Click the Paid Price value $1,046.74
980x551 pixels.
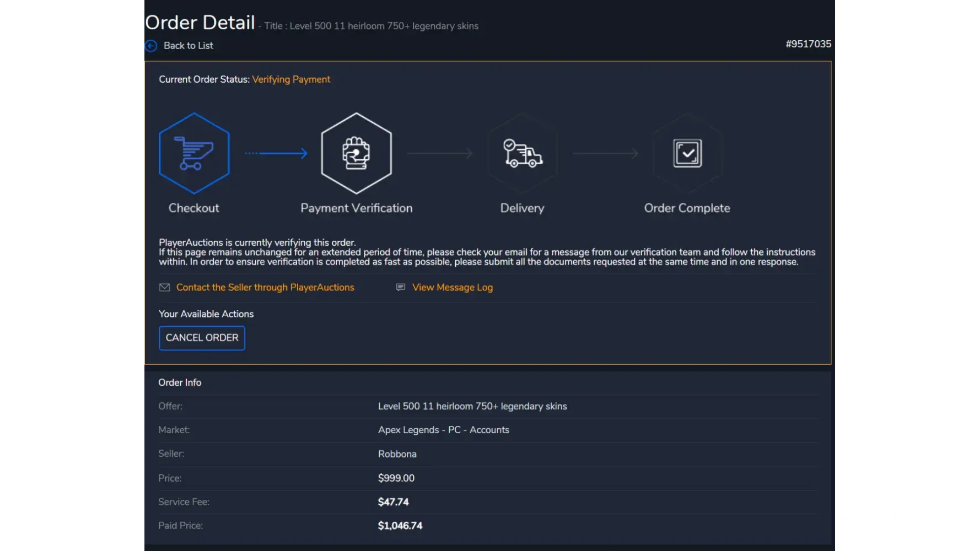400,526
